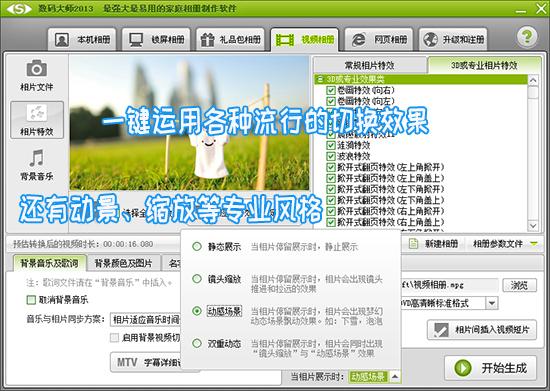The width and height of the screenshot is (550, 391).
Task: Click output path field 视频相册.mpg
Action: 449,285
